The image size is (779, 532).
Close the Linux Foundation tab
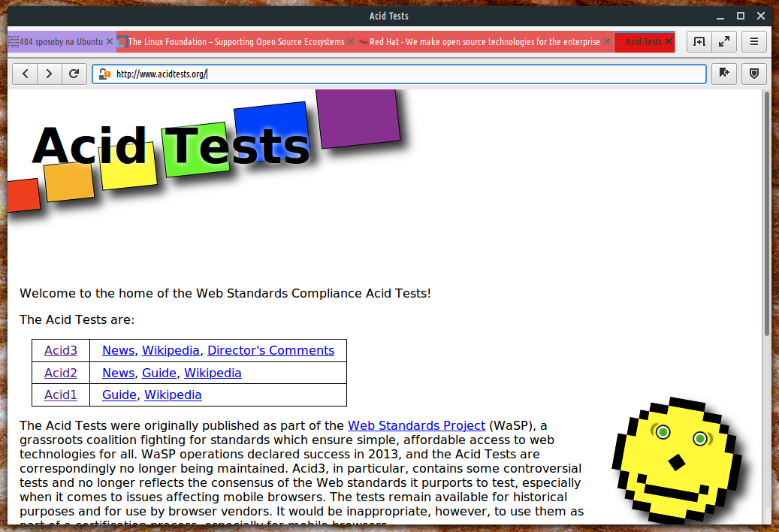click(351, 42)
